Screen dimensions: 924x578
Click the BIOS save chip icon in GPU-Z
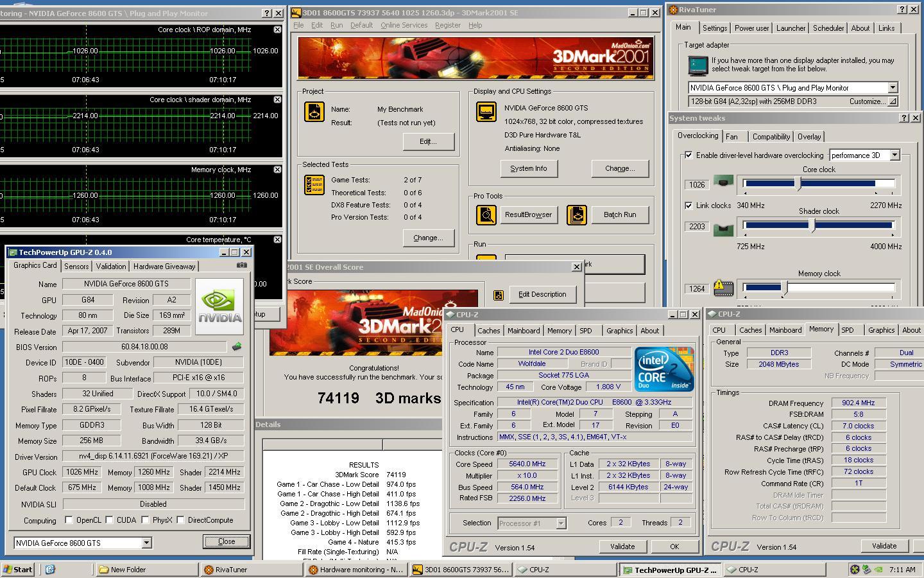[237, 347]
